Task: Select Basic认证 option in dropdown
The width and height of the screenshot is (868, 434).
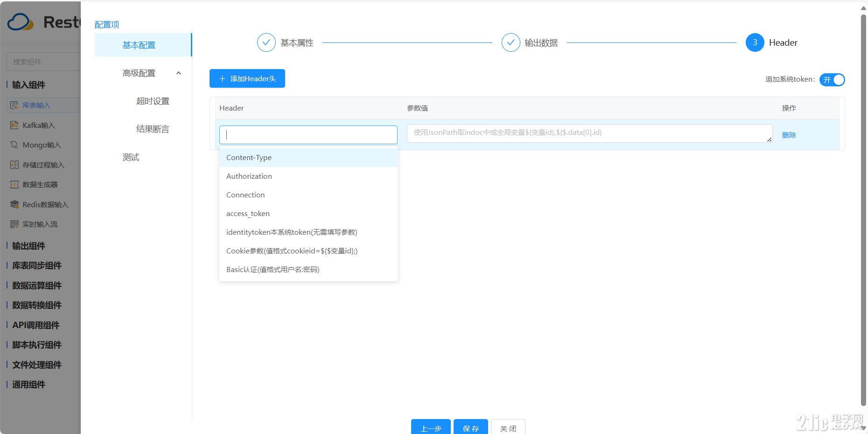Action: point(308,270)
